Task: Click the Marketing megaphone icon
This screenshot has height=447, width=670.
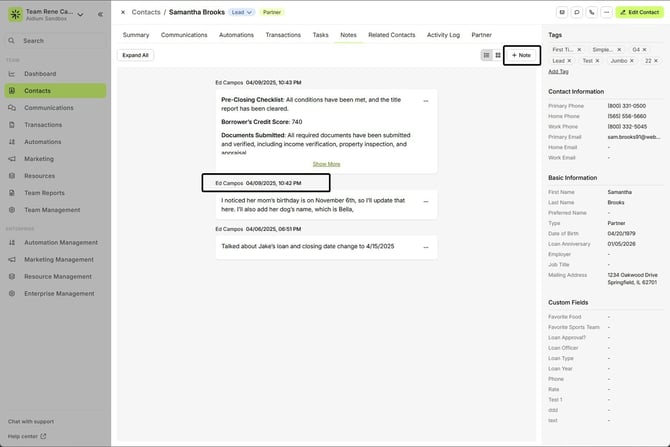Action: click(12, 159)
